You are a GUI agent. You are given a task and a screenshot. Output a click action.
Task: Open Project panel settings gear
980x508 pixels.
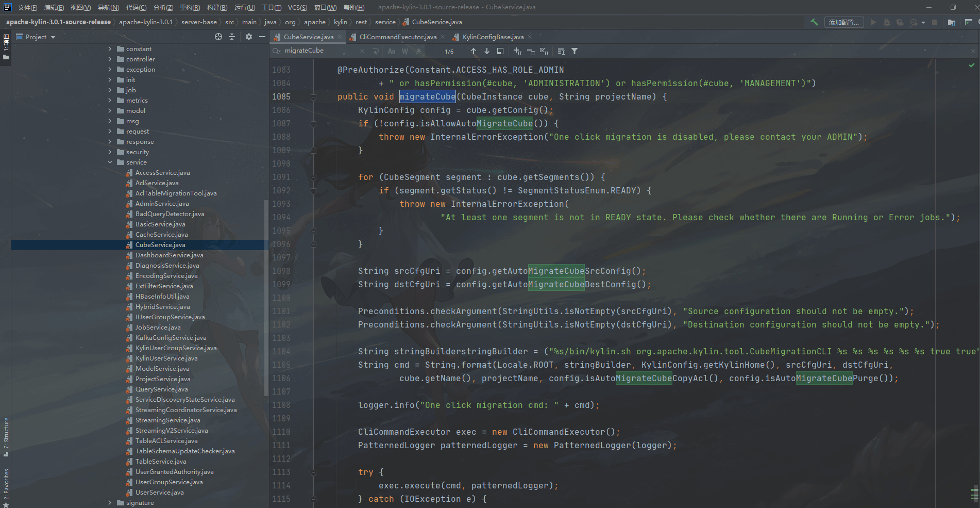click(249, 37)
